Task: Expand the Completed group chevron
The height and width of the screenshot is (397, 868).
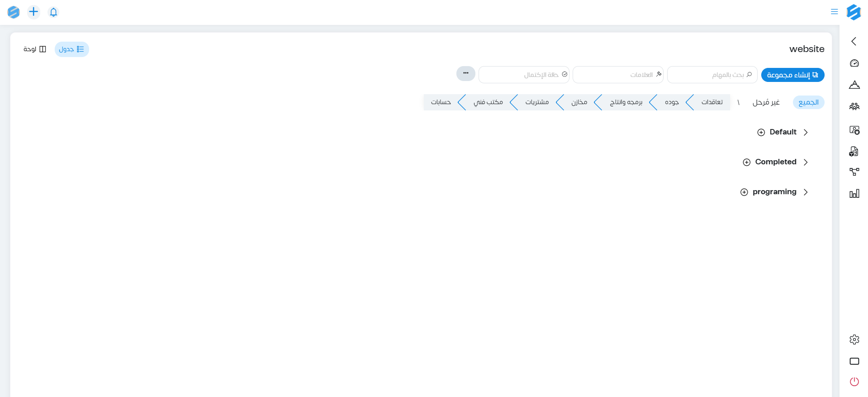Action: click(806, 162)
